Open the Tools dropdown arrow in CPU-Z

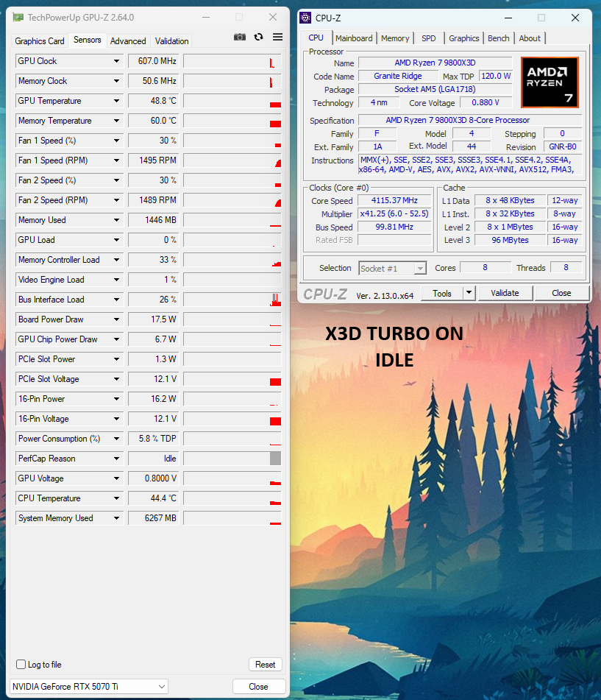[x=469, y=293]
